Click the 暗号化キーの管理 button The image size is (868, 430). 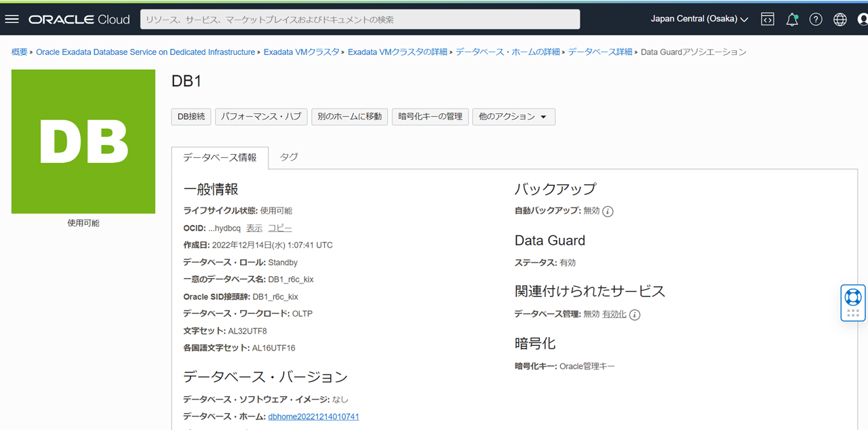[430, 117]
